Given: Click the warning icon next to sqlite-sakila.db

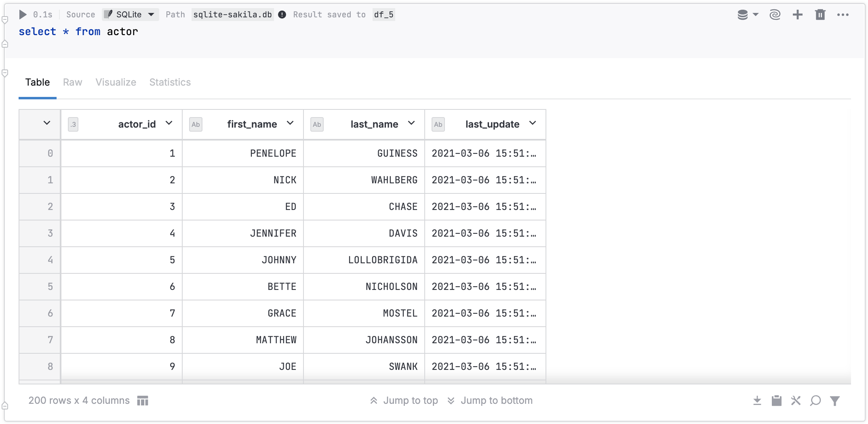Looking at the screenshot, I should 282,15.
